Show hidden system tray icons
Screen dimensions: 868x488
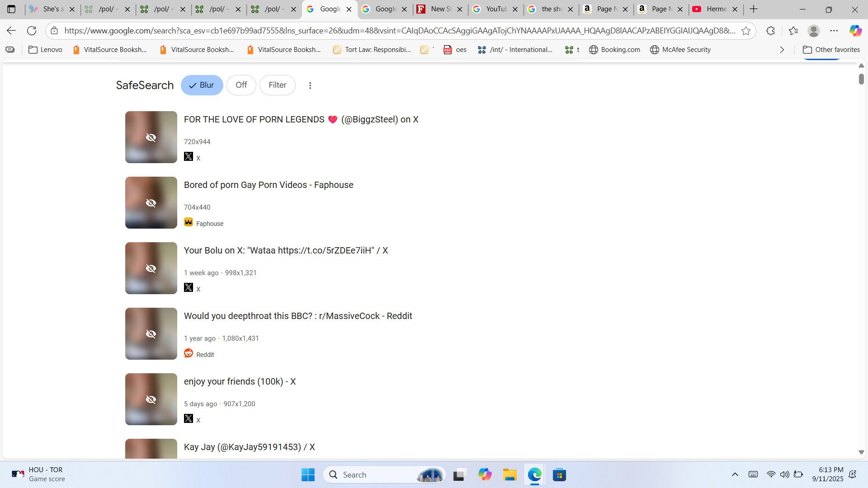pos(735,474)
